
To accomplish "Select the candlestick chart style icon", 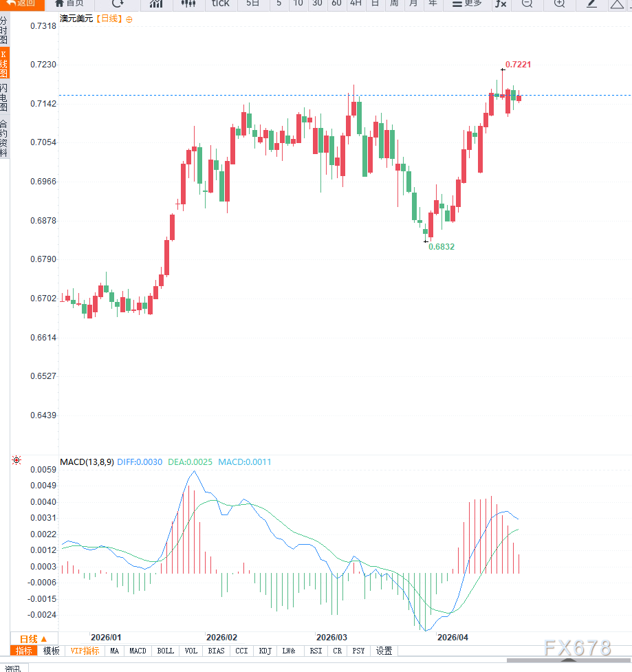I will coord(188,3).
